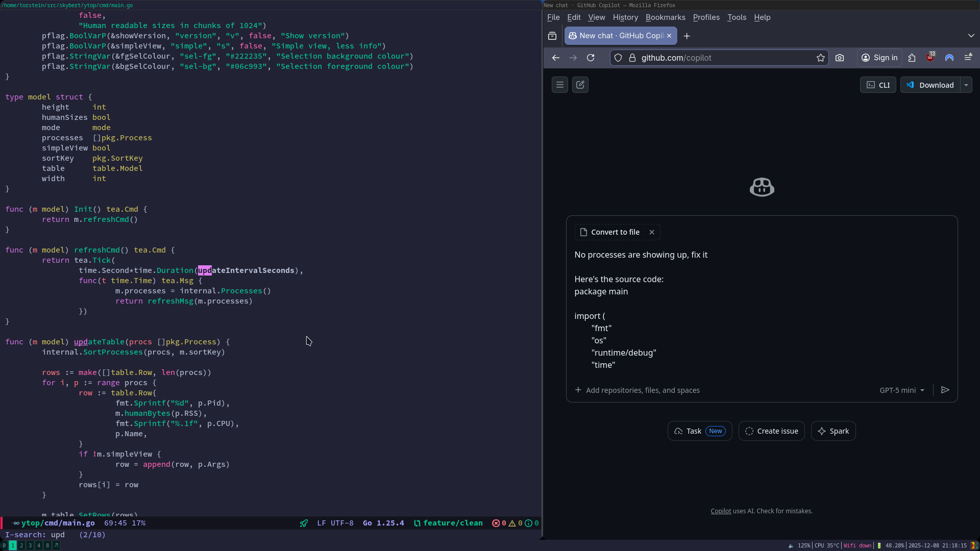Open the History menu in Firefox
The height and width of the screenshot is (551, 980).
tap(625, 17)
